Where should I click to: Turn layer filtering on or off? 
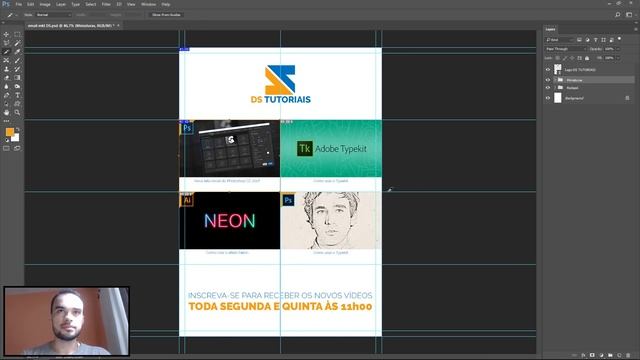click(x=619, y=39)
